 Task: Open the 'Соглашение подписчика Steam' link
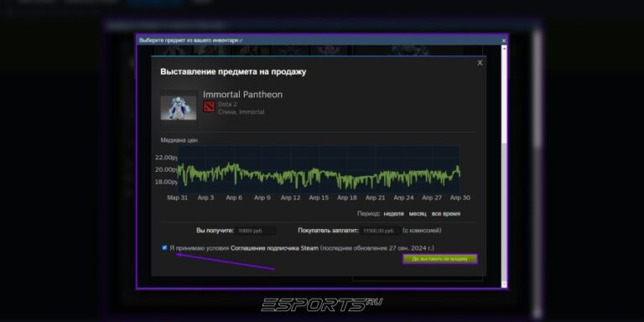click(274, 248)
